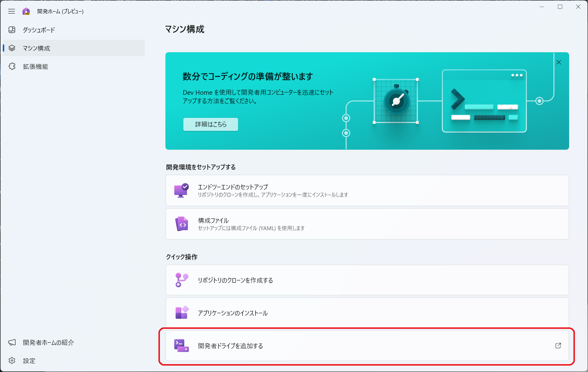This screenshot has width=588, height=372.
Task: Click the アプリケーションのインストール blocks icon
Action: tap(182, 312)
